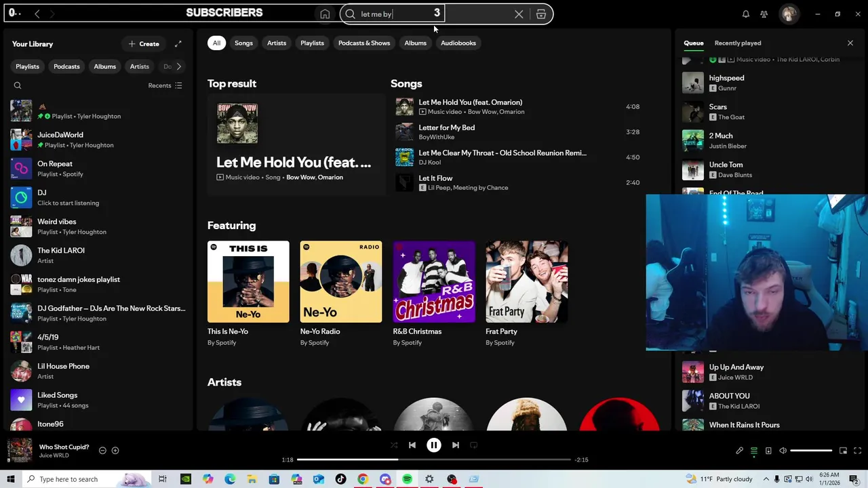The image size is (868, 488).
Task: Open the Recents sort options
Action: click(x=165, y=85)
